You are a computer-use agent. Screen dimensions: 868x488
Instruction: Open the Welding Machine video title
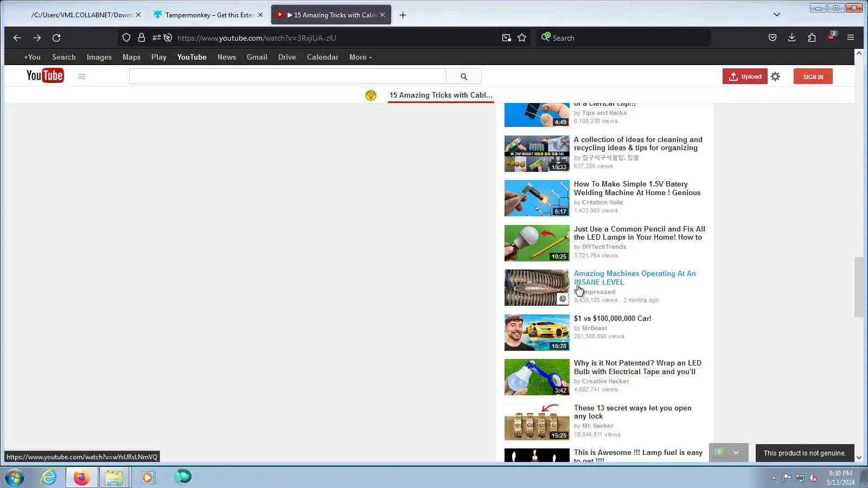click(637, 189)
